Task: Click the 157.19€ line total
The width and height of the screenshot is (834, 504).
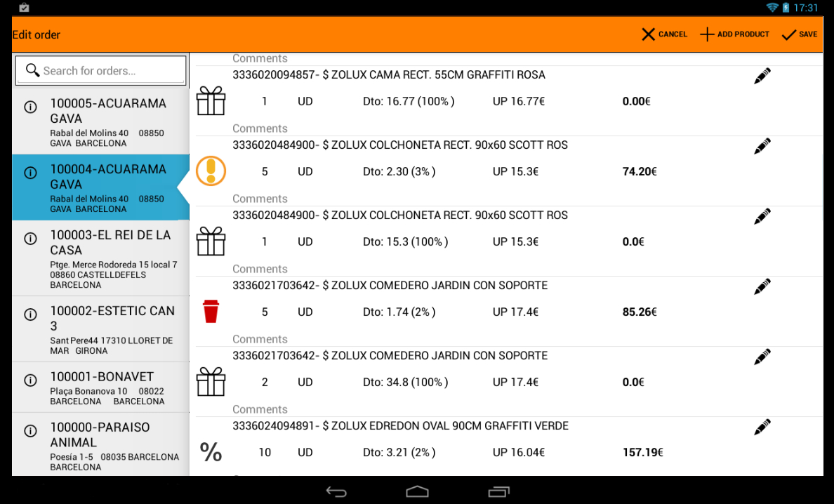Action: tap(642, 453)
